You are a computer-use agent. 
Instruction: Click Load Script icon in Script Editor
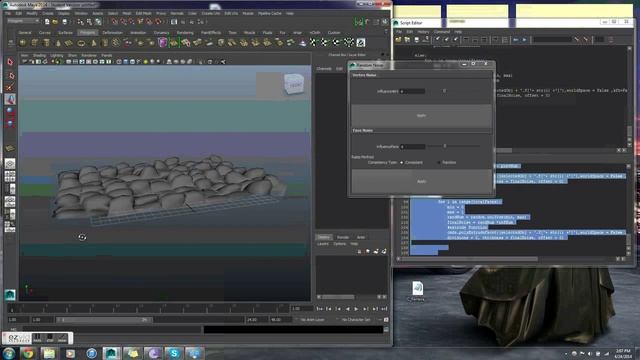coord(398,40)
